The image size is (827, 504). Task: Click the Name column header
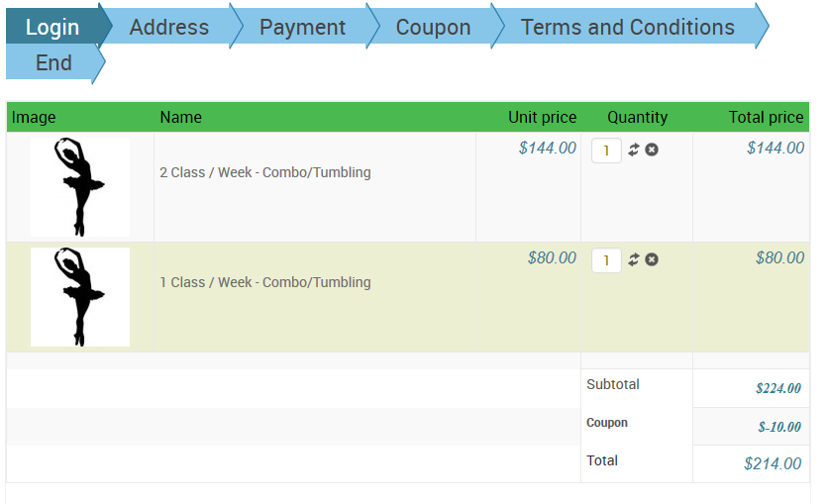180,117
